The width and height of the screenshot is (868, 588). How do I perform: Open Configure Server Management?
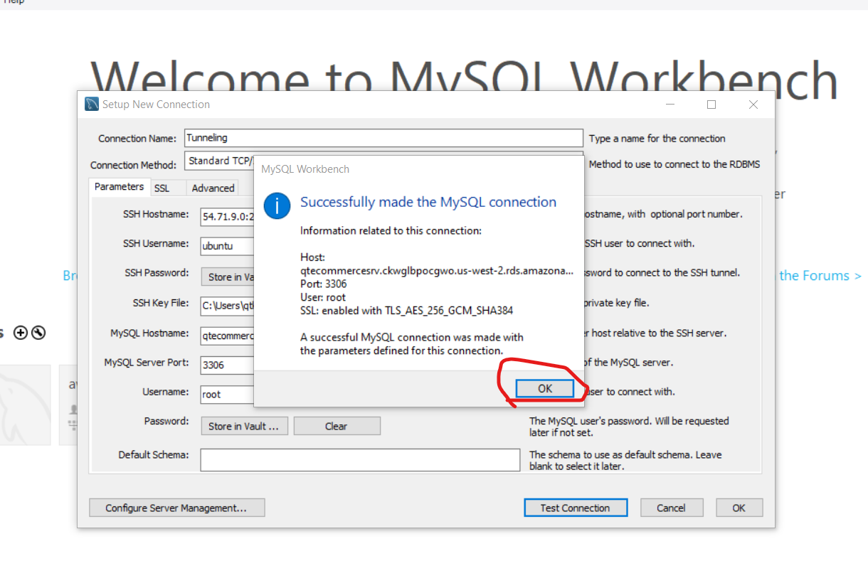(176, 508)
